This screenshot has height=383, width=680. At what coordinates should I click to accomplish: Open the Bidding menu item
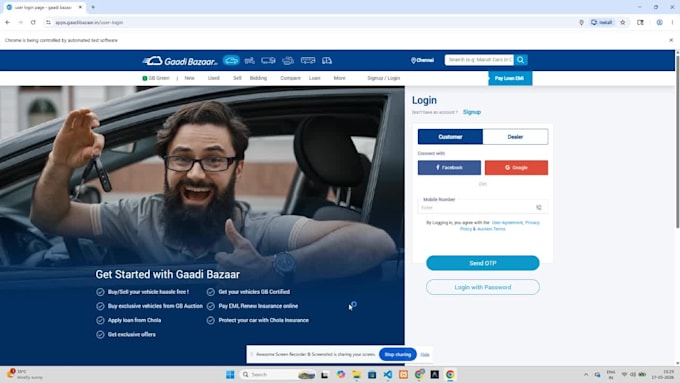click(x=258, y=78)
